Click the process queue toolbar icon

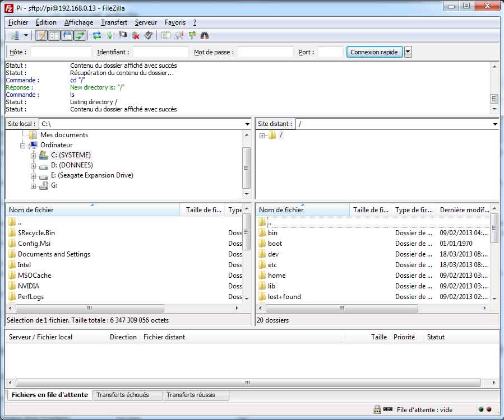click(110, 36)
